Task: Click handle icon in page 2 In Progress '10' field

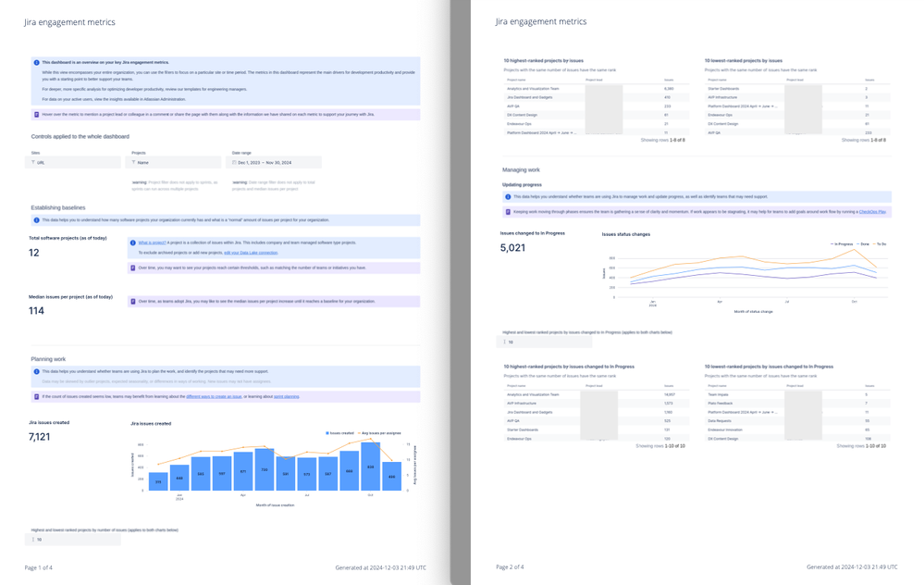Action: (x=504, y=342)
